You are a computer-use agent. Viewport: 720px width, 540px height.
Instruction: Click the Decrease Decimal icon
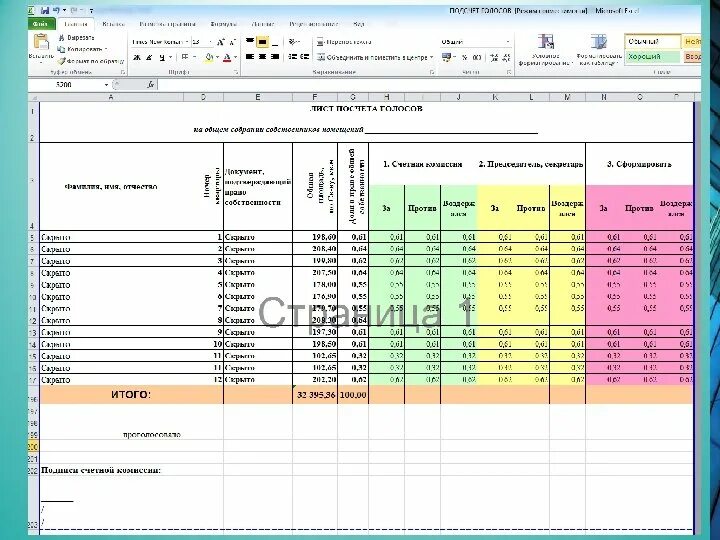click(x=506, y=57)
